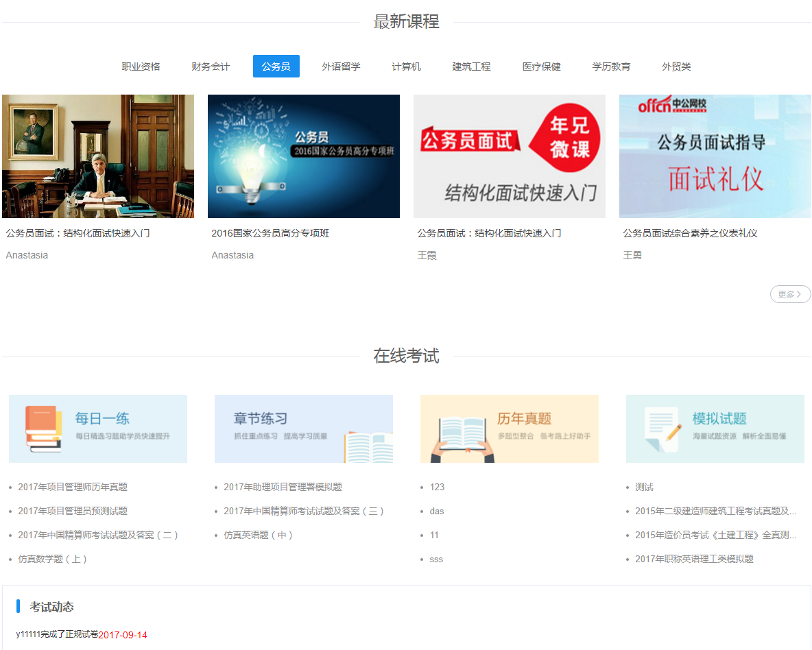This screenshot has width=812, height=650.
Task: Click the course thumbnail showing man at desk
Action: [98, 156]
